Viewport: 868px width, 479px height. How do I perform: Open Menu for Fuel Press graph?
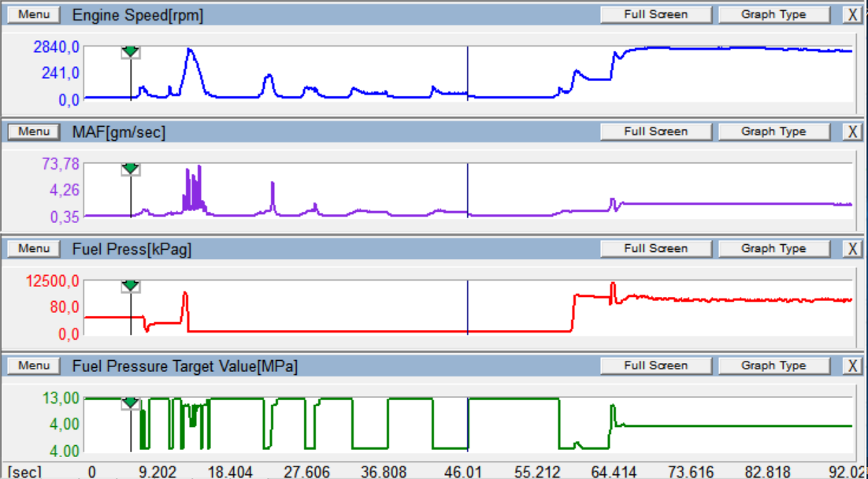34,249
